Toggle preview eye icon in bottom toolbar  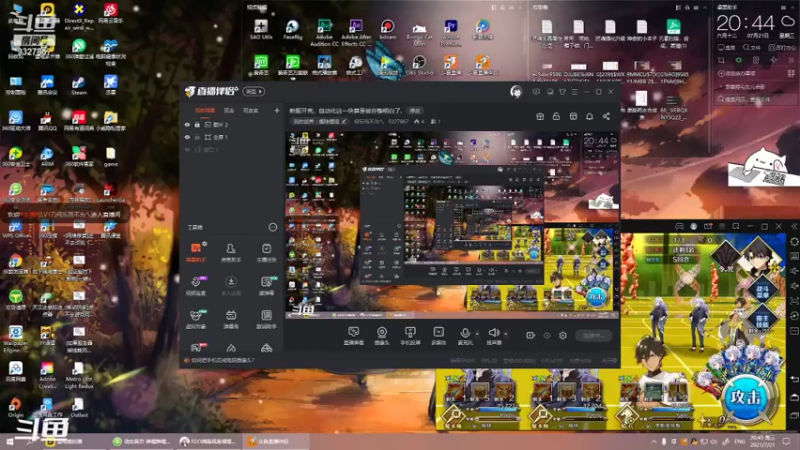click(x=547, y=335)
